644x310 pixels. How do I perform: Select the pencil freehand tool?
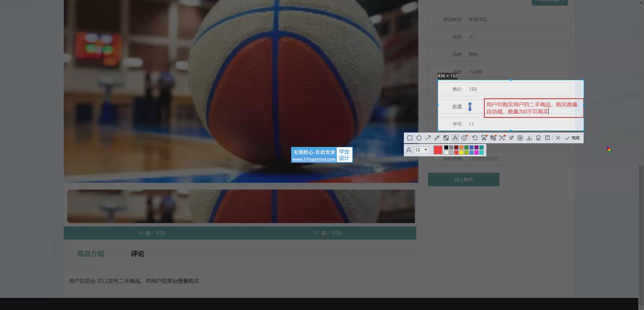(x=437, y=138)
